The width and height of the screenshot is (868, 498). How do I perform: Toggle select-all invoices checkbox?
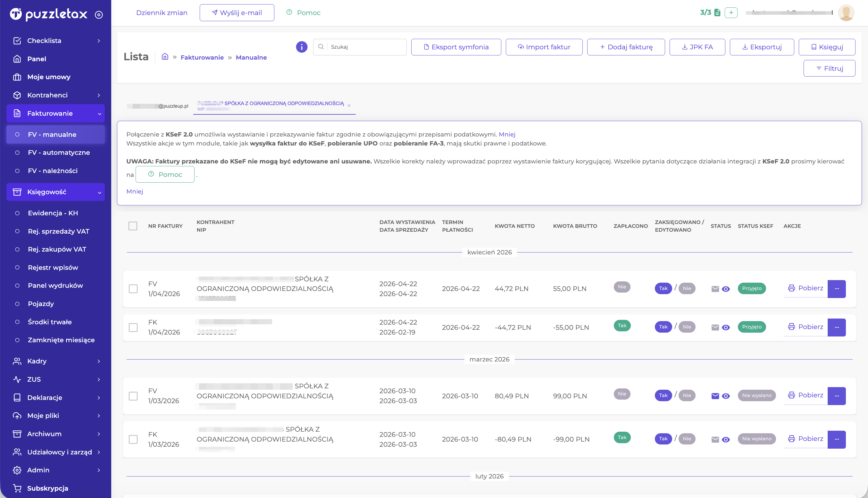pyautogui.click(x=133, y=226)
